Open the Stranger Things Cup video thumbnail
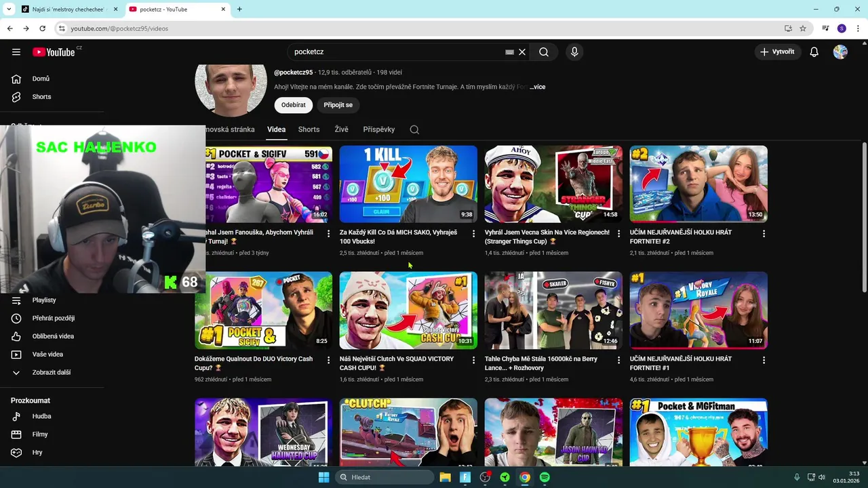Image resolution: width=868 pixels, height=488 pixels. point(553,184)
